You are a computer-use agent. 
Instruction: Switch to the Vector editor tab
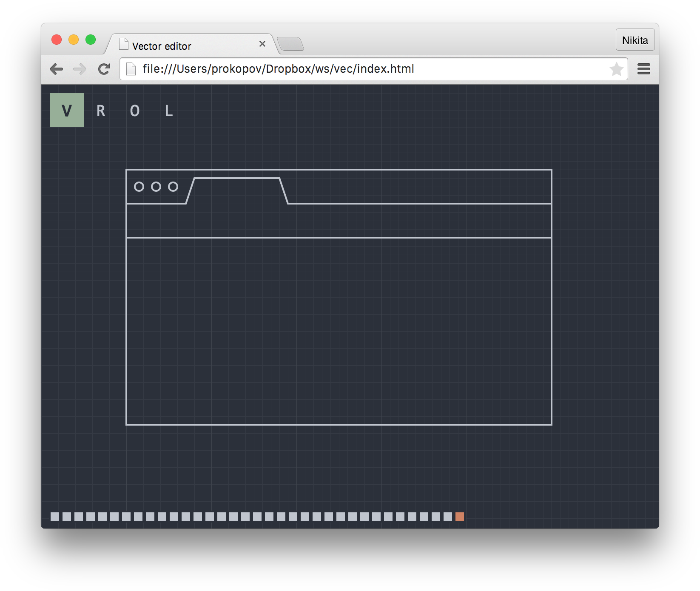pos(191,44)
